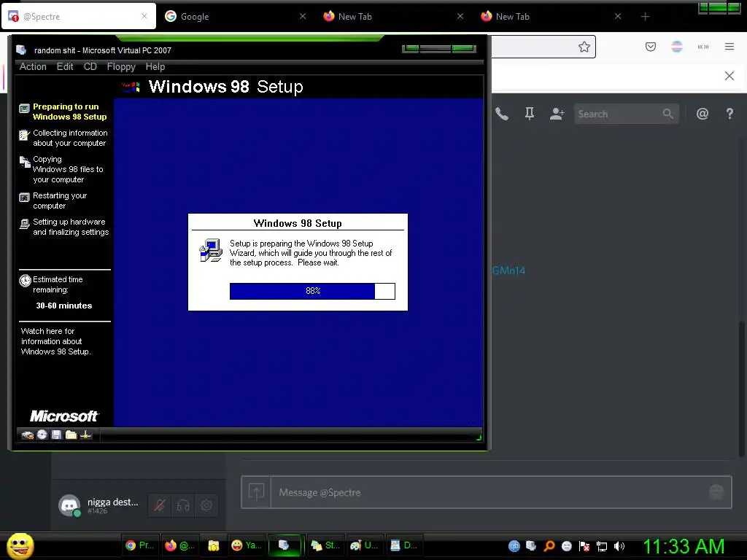Click the Virtual PC network status icon
Screen dimensions: 747x560
click(x=86, y=435)
